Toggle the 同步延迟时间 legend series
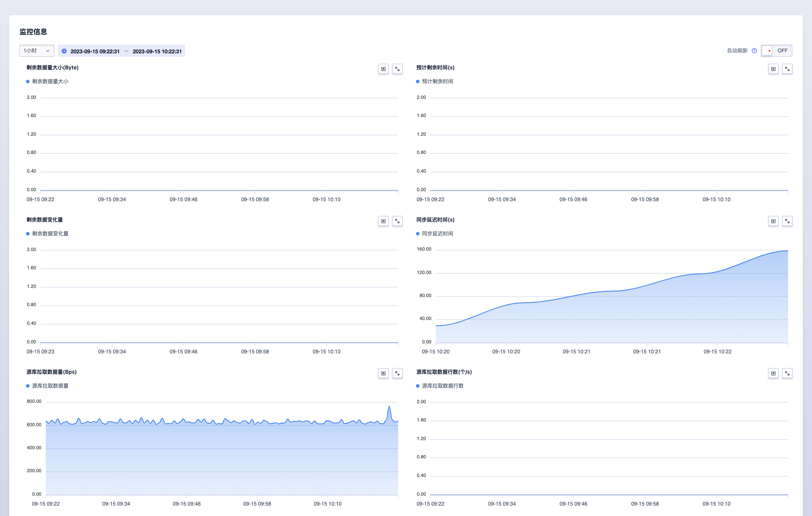812x516 pixels. coord(437,234)
